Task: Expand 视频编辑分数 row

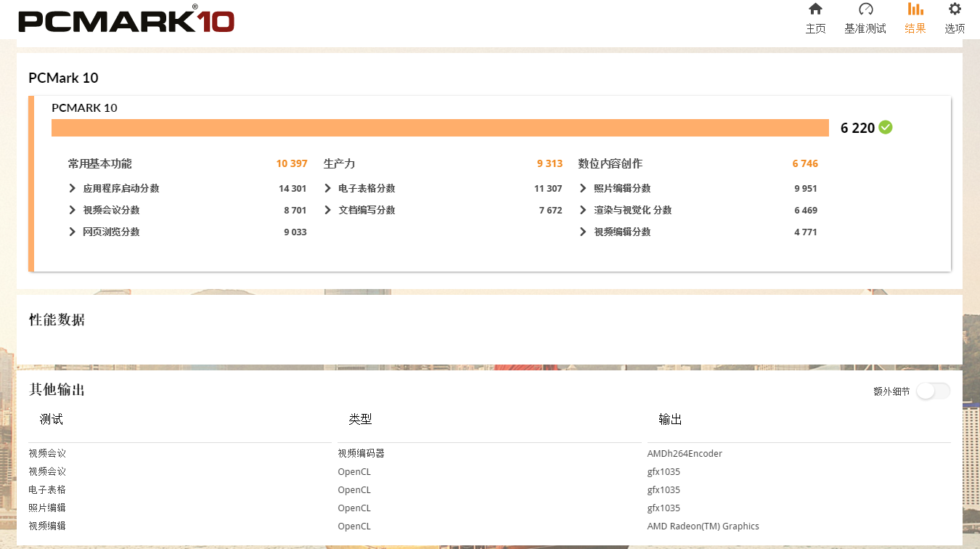Action: pos(698,232)
